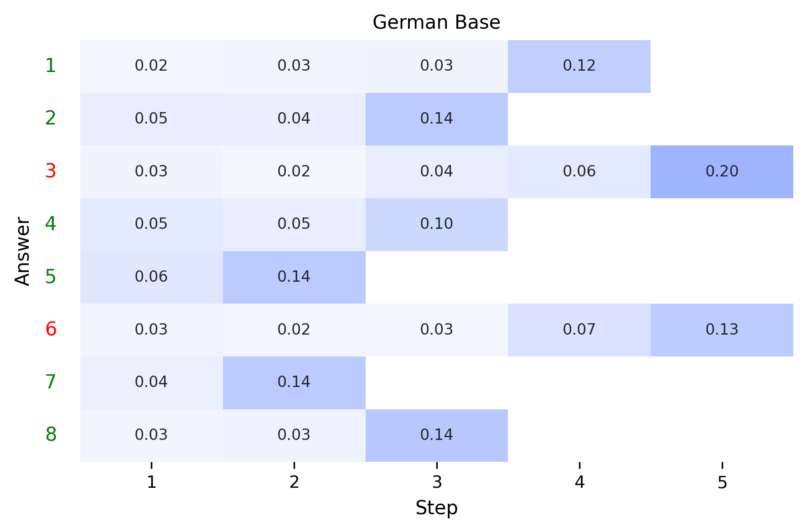The image size is (807, 532).
Task: Click the green answer label 8
Action: tap(51, 435)
